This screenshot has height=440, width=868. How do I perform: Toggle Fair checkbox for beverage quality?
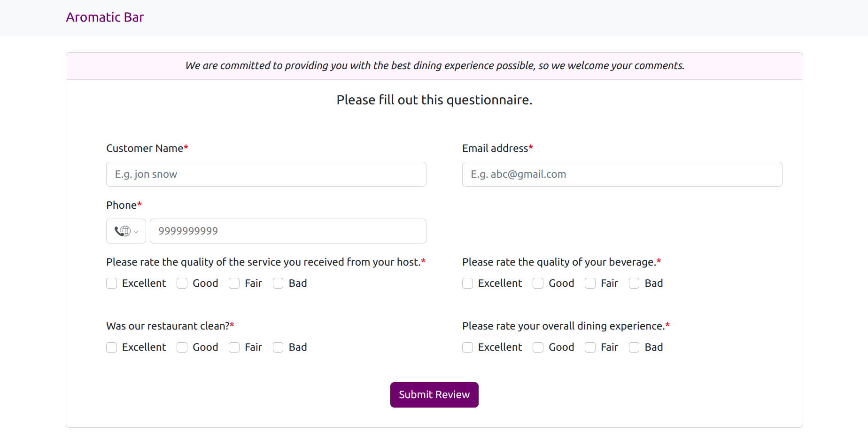pos(590,283)
